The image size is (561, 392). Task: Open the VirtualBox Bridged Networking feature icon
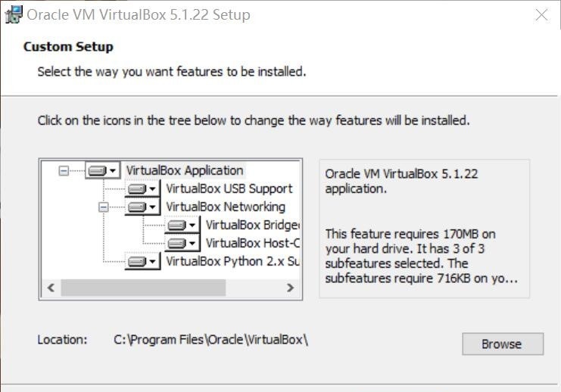click(x=182, y=226)
